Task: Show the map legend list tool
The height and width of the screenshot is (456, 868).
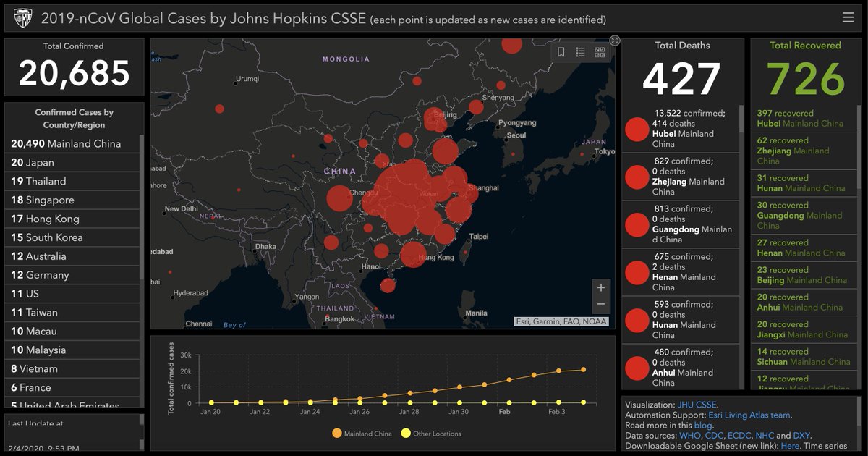Action: coord(580,52)
